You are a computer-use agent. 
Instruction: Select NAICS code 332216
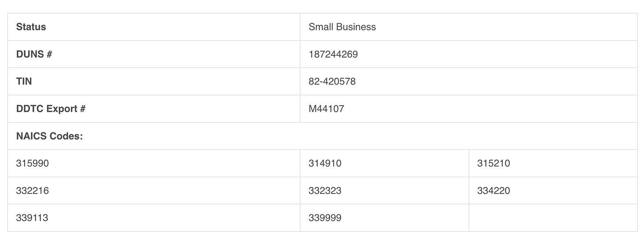click(32, 191)
